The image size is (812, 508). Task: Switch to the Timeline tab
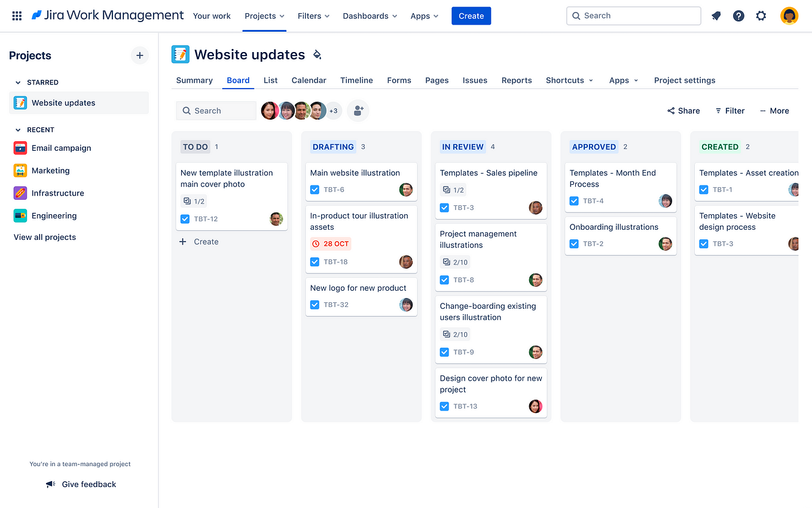point(356,80)
